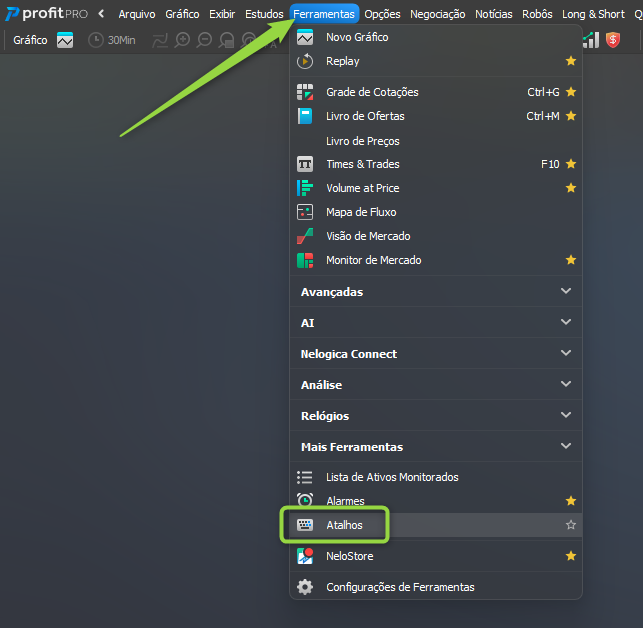Launch NeloStore from its icon
The image size is (643, 628).
point(305,556)
